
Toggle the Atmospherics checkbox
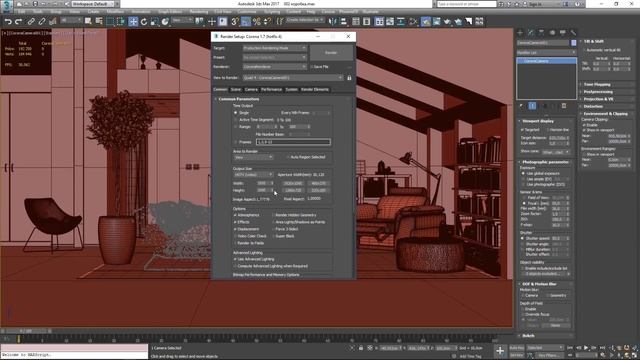point(236,215)
